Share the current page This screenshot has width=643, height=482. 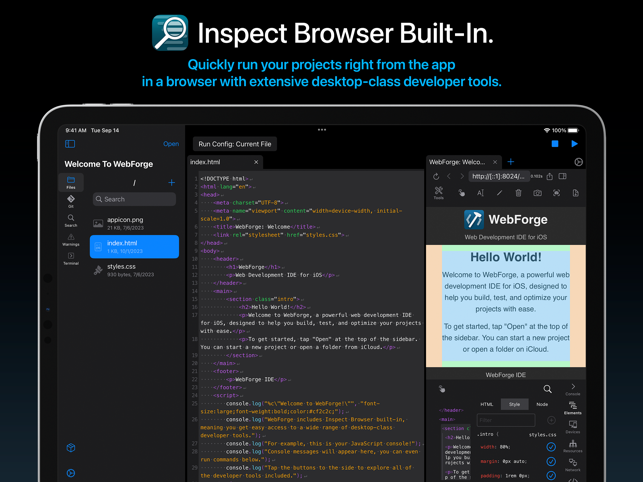(x=550, y=176)
